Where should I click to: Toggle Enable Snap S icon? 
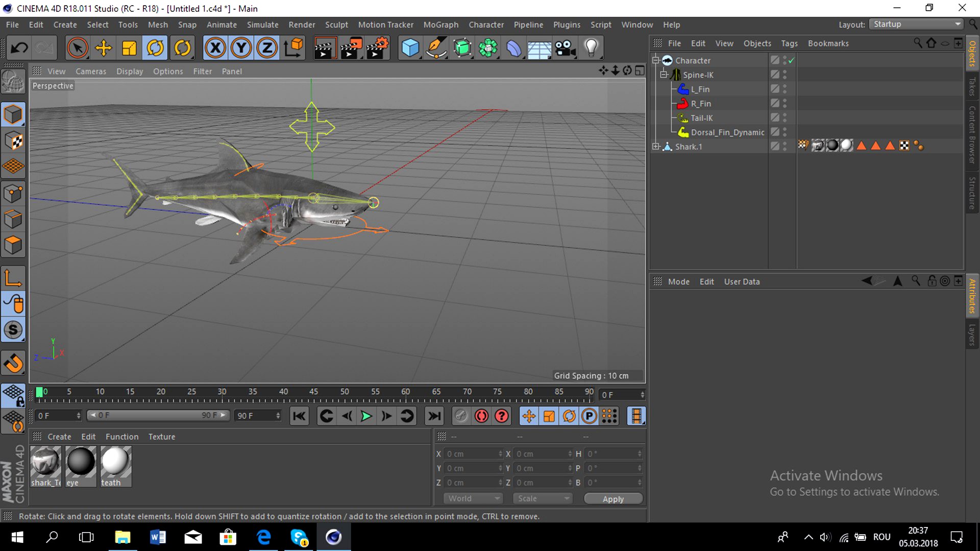click(x=13, y=330)
